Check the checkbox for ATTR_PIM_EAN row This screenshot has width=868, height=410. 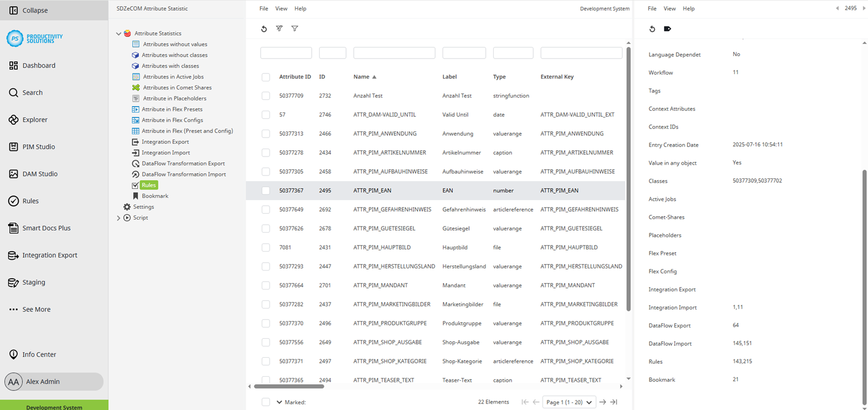click(x=265, y=190)
